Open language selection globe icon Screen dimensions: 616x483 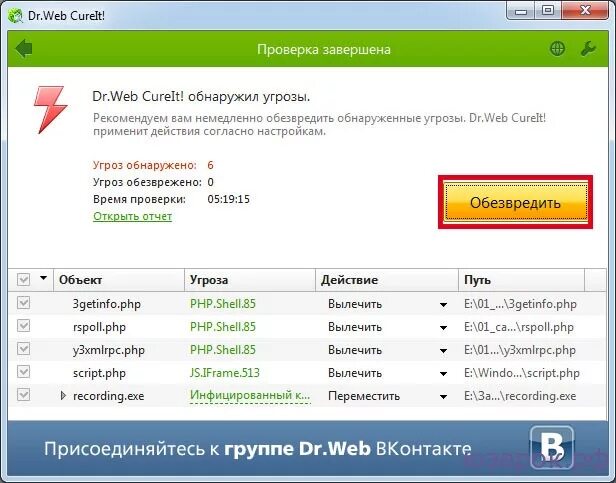[x=557, y=49]
